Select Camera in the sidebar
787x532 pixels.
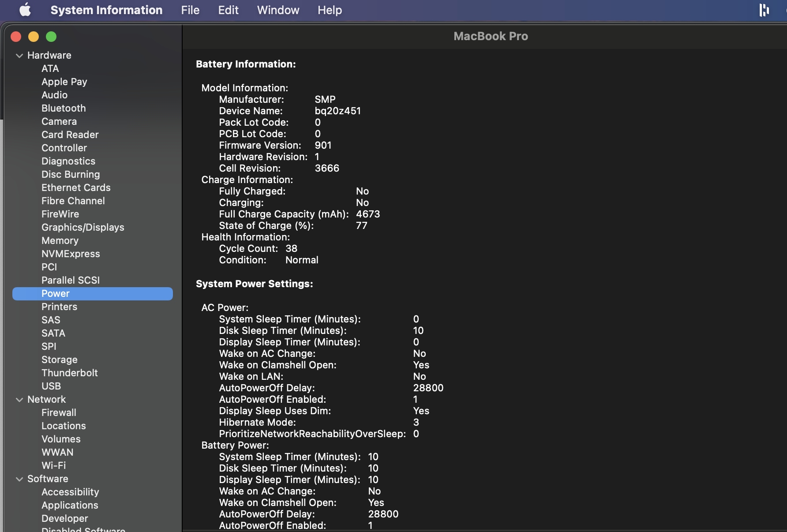click(x=59, y=121)
